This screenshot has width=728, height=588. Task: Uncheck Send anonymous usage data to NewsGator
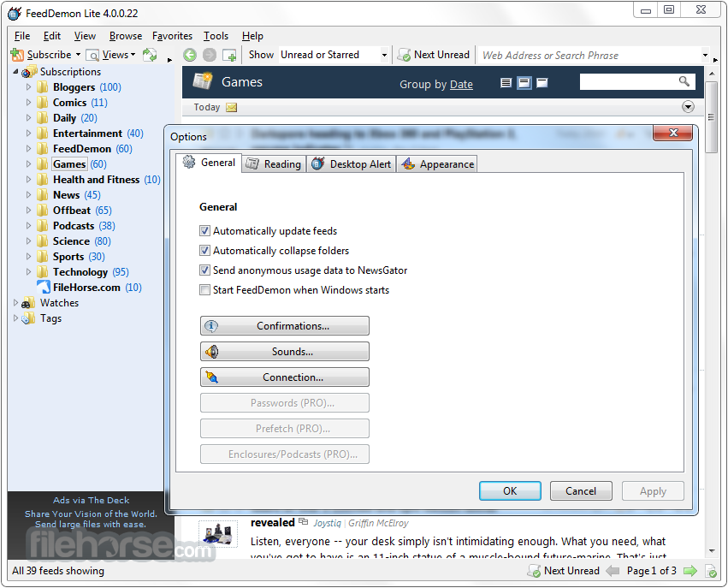[204, 270]
